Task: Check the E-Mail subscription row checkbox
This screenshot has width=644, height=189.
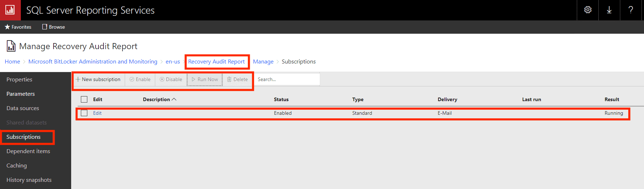Action: coord(84,113)
